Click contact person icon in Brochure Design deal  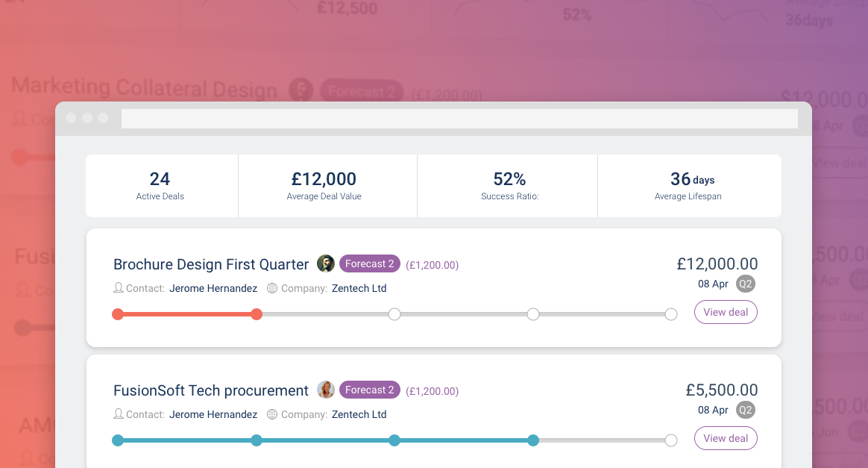pos(119,288)
